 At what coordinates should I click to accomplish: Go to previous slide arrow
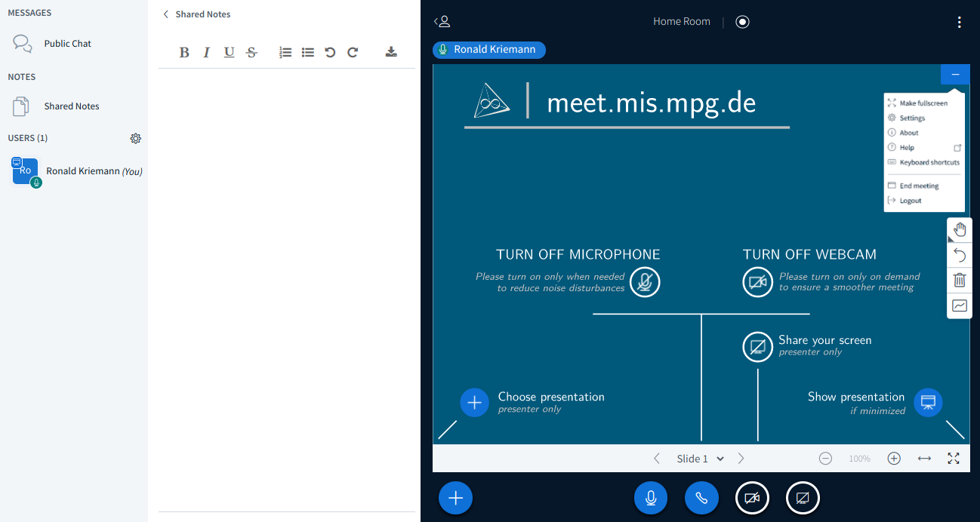pyautogui.click(x=657, y=459)
